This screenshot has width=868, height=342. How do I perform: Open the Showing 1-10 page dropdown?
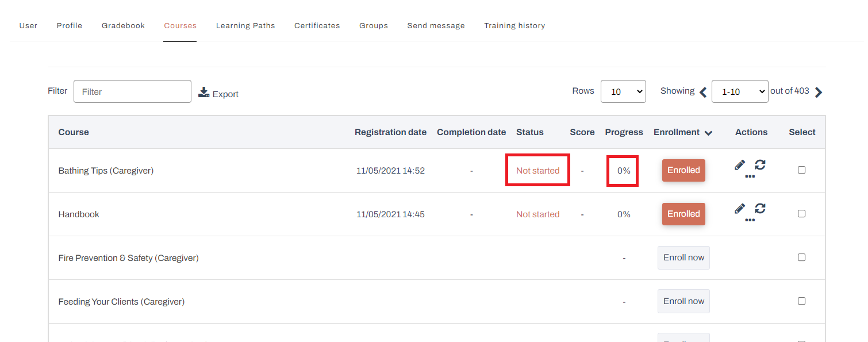pos(740,91)
